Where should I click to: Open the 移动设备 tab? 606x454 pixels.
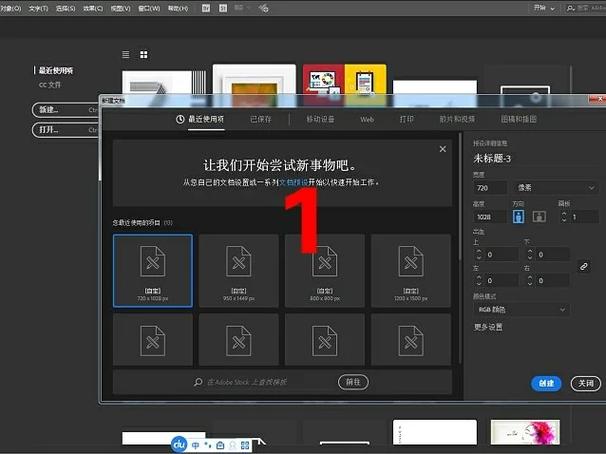(x=320, y=119)
